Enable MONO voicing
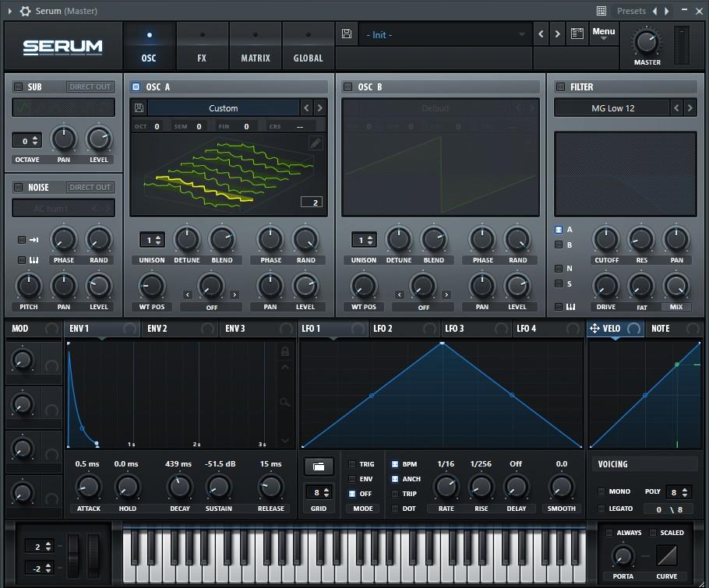This screenshot has width=709, height=588. pos(601,491)
